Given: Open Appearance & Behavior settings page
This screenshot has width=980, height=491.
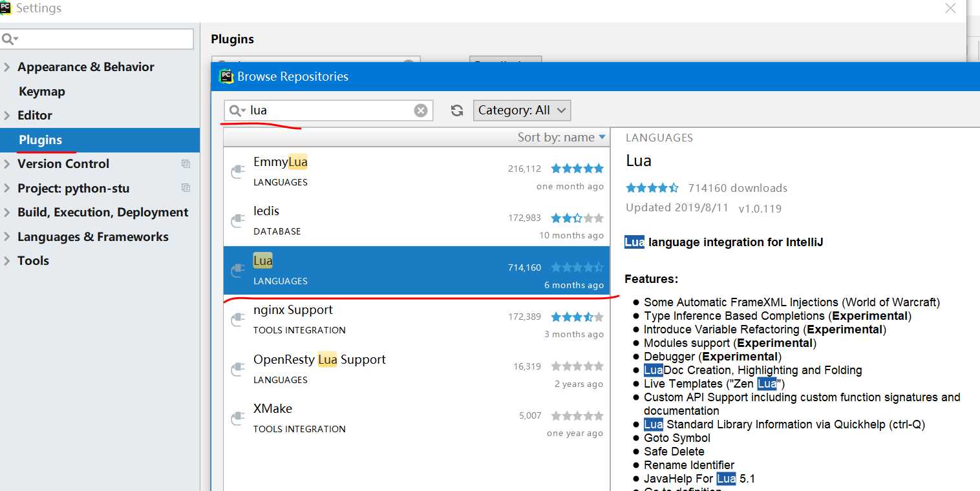Looking at the screenshot, I should [x=86, y=67].
